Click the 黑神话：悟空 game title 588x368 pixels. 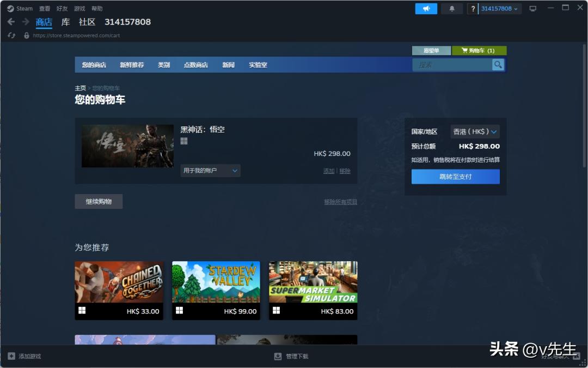(x=203, y=129)
